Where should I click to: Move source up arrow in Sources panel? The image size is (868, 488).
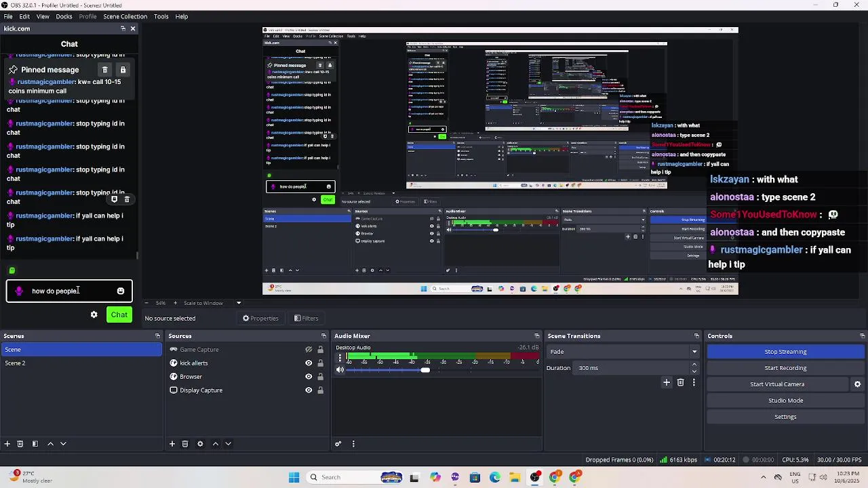pos(216,444)
